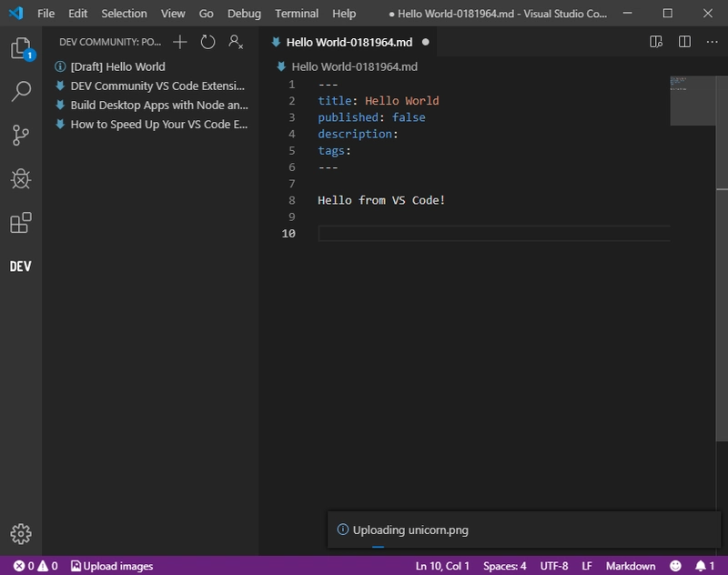The height and width of the screenshot is (575, 728).
Task: Open the Edit menu
Action: pos(77,14)
